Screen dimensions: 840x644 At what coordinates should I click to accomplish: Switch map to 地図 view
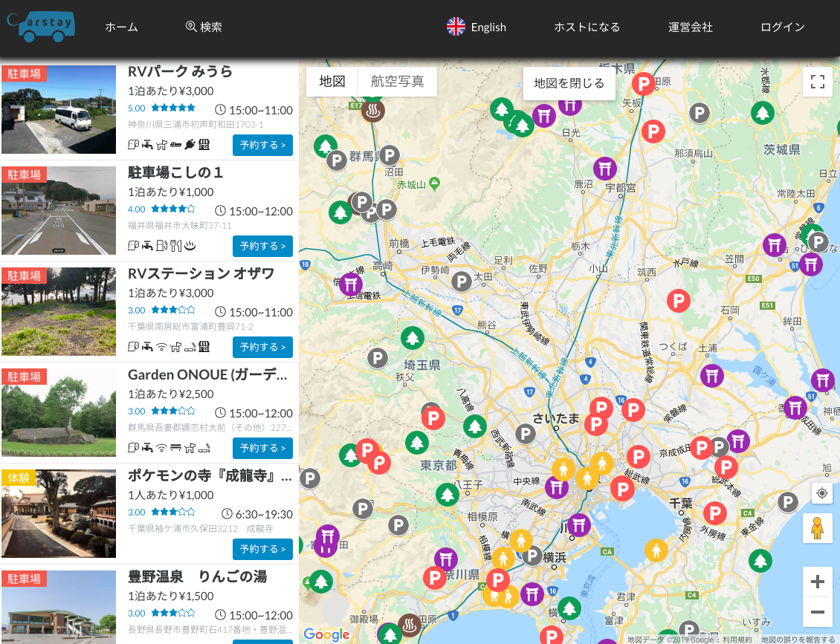332,82
